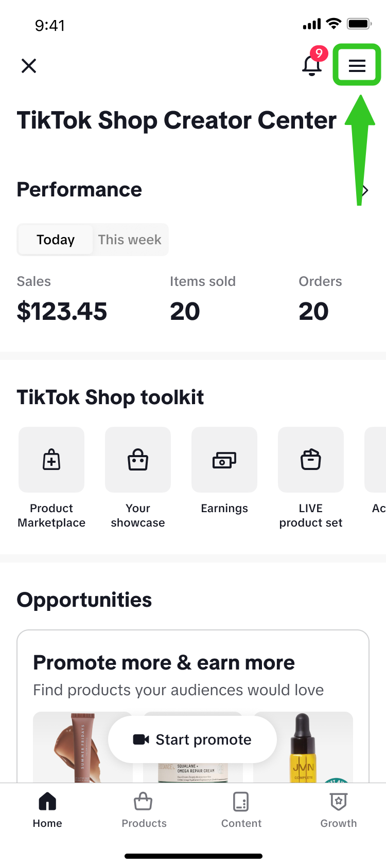Open the notifications bell
This screenshot has width=386, height=868.
[312, 65]
